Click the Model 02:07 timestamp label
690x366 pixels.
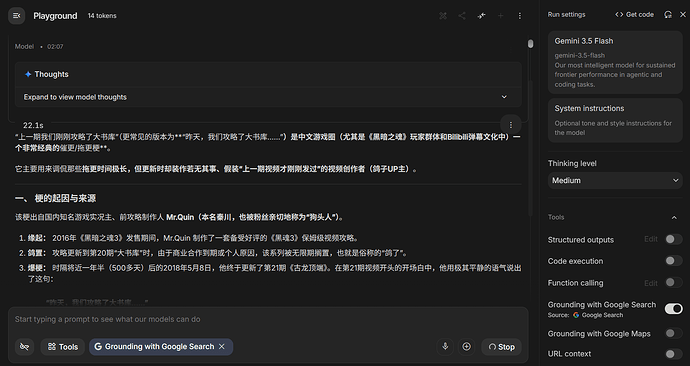tap(39, 47)
